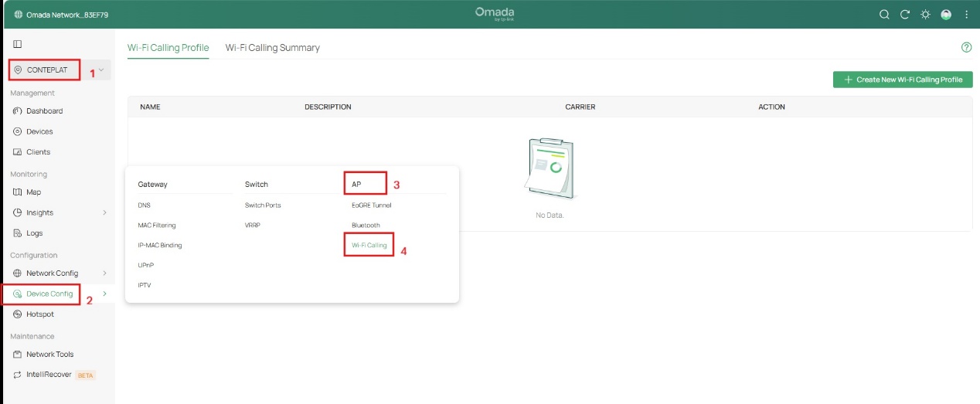
Task: Click the Network Tools briefcase icon
Action: (x=18, y=355)
